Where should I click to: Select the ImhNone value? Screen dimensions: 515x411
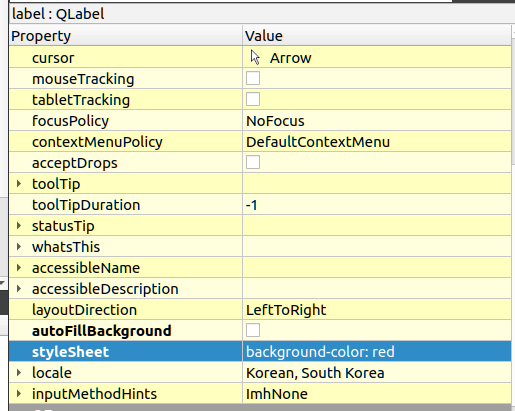click(277, 394)
